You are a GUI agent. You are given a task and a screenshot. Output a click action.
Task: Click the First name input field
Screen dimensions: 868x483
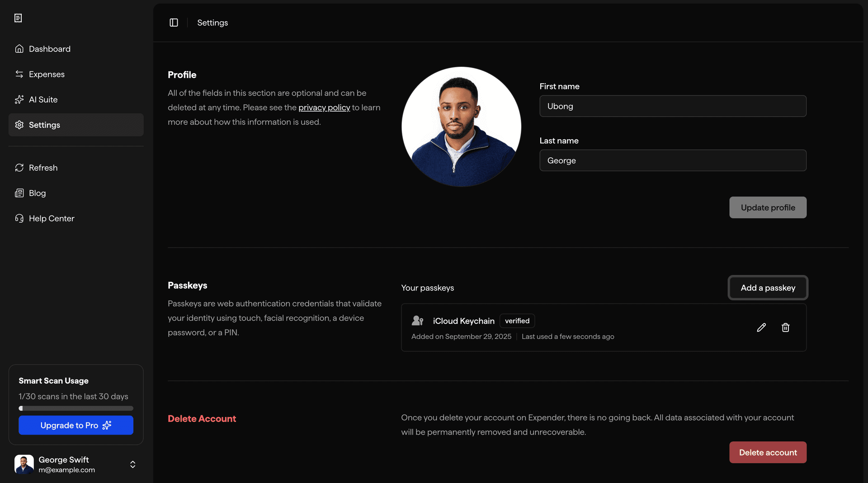(672, 106)
